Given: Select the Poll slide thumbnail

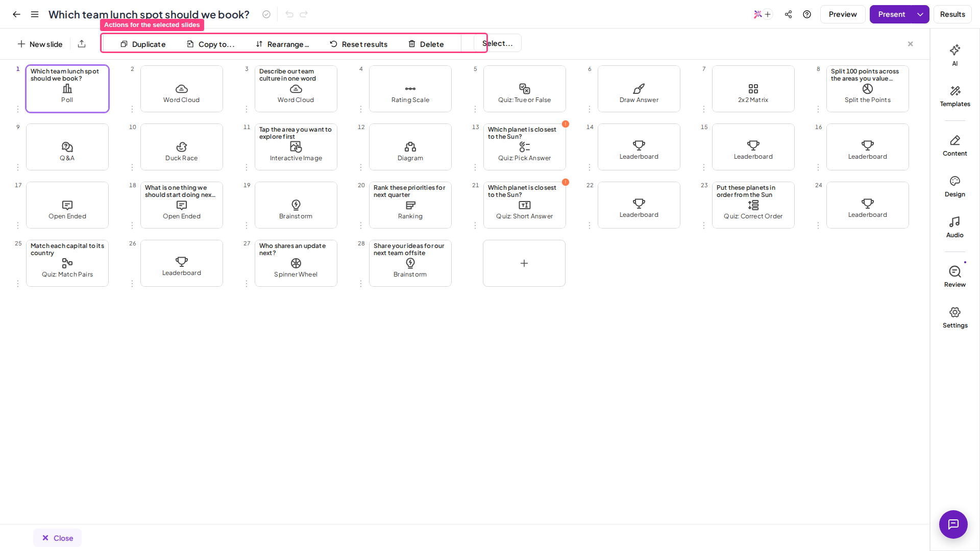Looking at the screenshot, I should (x=67, y=89).
